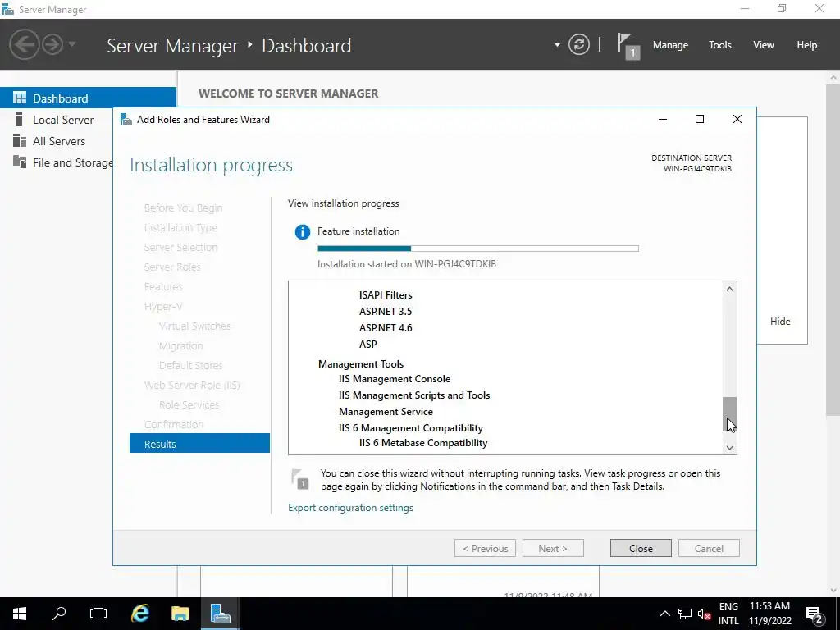Click the muted volume tray icon

tap(704, 614)
